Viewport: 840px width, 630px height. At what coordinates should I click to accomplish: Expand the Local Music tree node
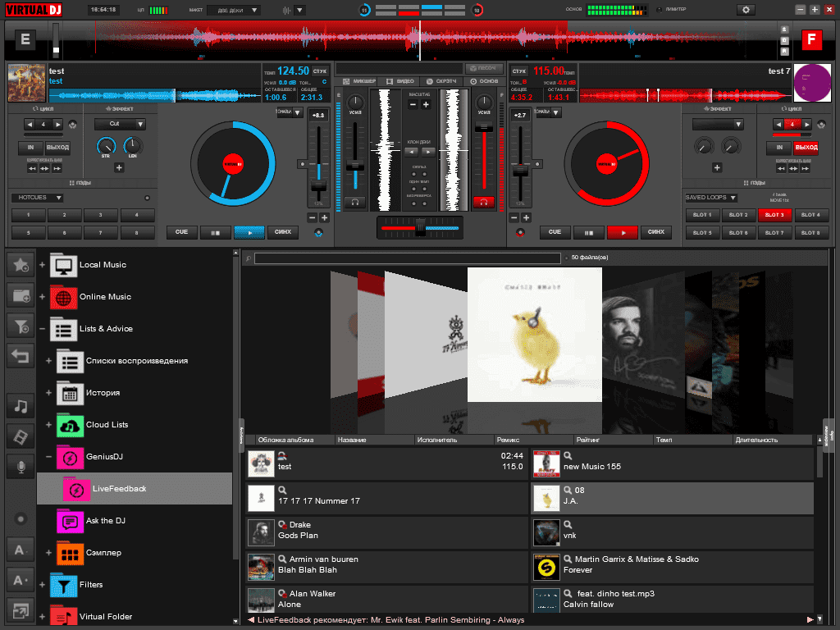[42, 265]
